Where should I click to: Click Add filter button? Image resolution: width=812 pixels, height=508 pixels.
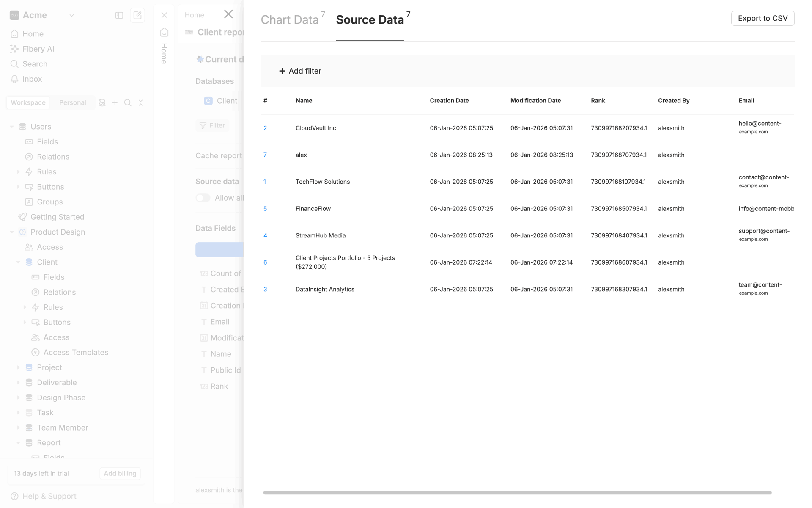tap(300, 71)
